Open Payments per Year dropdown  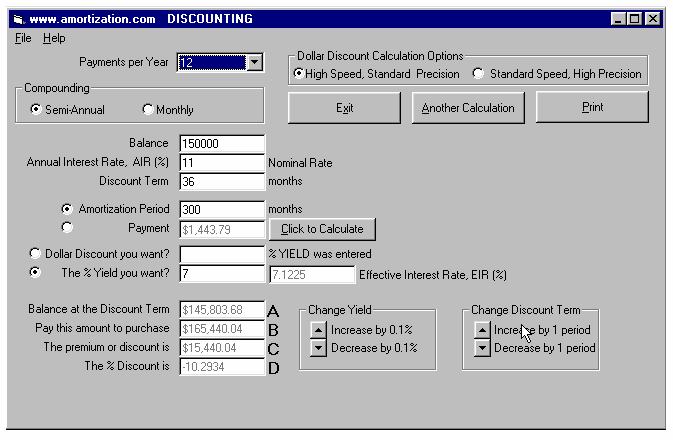point(254,63)
